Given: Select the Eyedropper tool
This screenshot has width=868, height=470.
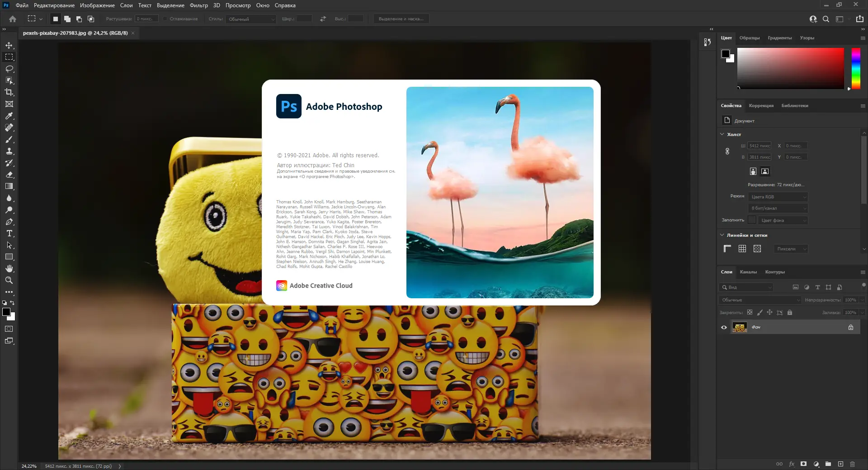Looking at the screenshot, I should pyautogui.click(x=9, y=116).
